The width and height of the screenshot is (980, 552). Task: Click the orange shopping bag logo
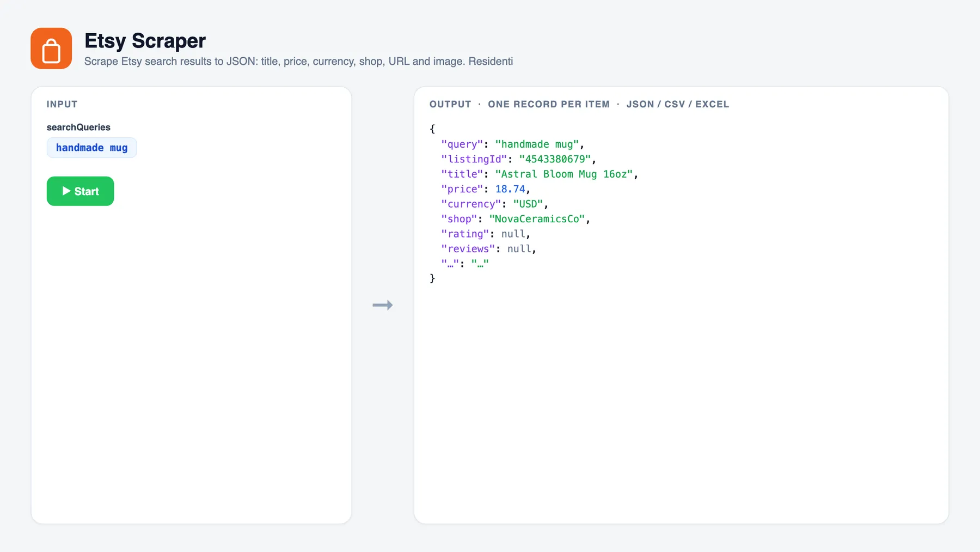(51, 48)
